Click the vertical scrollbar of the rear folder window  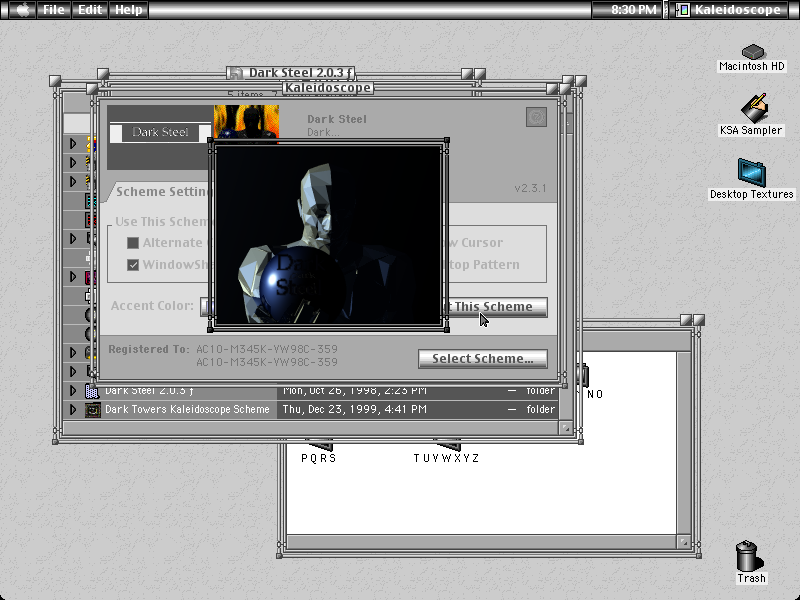[684, 443]
